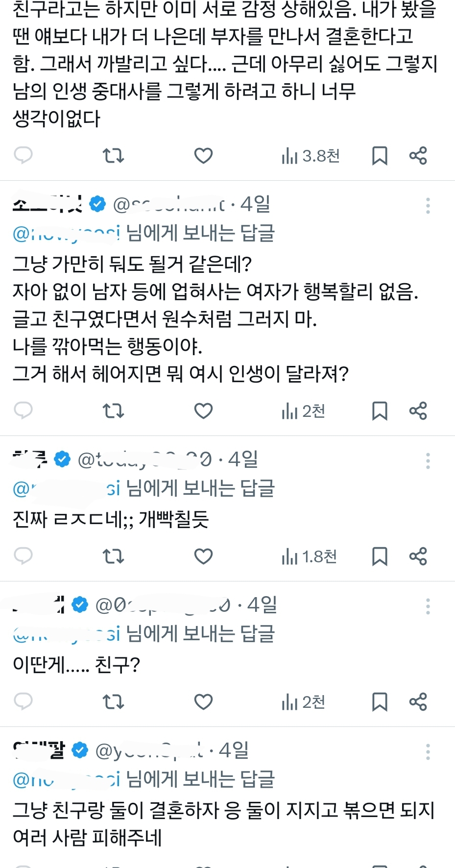Open more options for the '이딴게..... 친구?' reply
455x868 pixels.
tap(428, 606)
